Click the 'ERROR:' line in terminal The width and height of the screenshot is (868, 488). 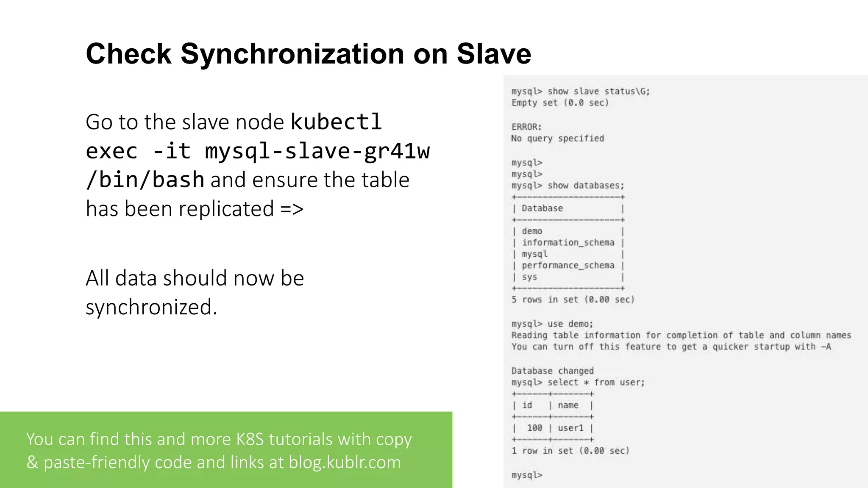(526, 127)
